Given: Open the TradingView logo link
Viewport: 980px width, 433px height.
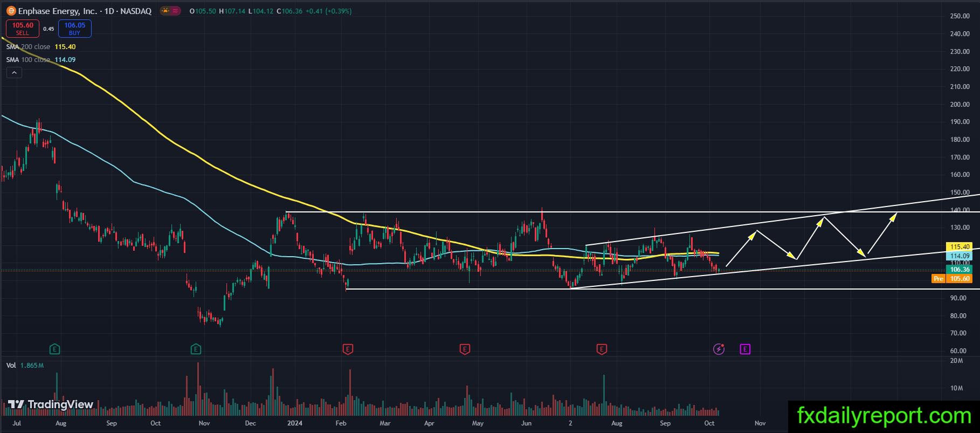Looking at the screenshot, I should pyautogui.click(x=51, y=404).
